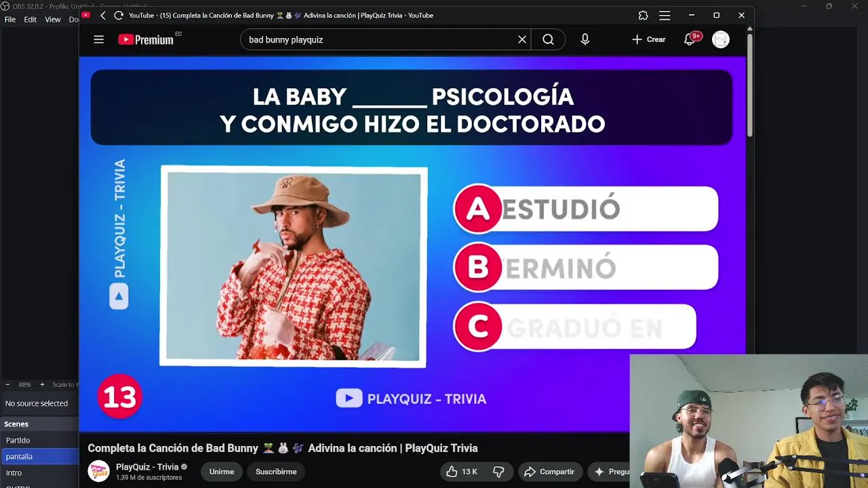Click the PlayQuiz channel avatar
Screen dimensions: 868x488
pos(99,472)
